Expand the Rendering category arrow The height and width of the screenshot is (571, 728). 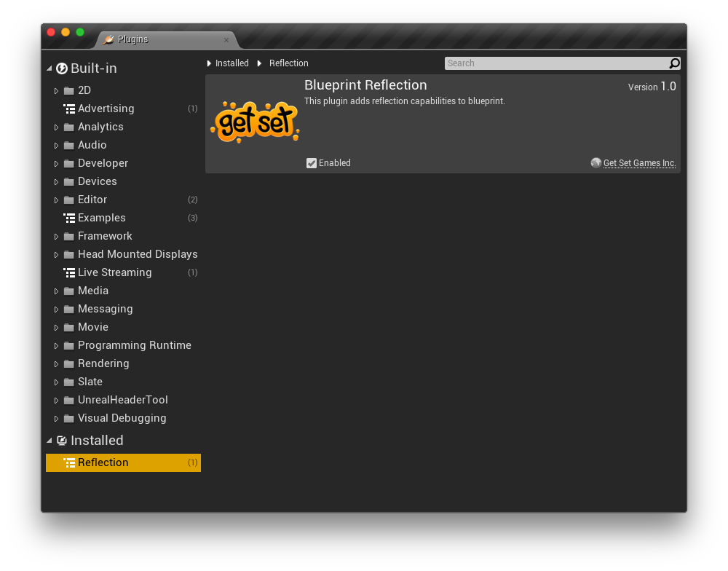pyautogui.click(x=56, y=364)
